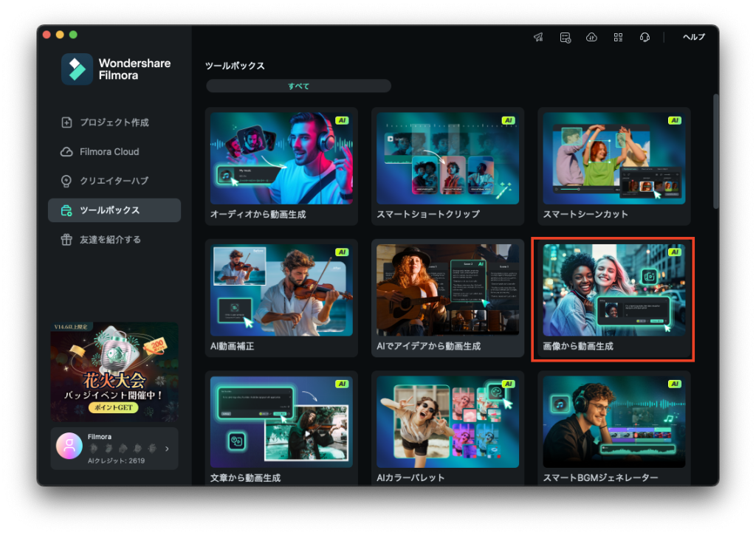The width and height of the screenshot is (756, 535).
Task: Click the Filmora user avatar icon
Action: [x=69, y=446]
